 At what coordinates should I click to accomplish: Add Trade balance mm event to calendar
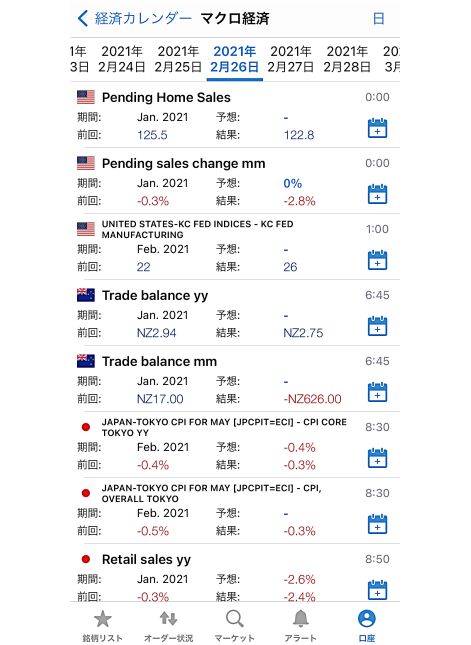tap(377, 392)
